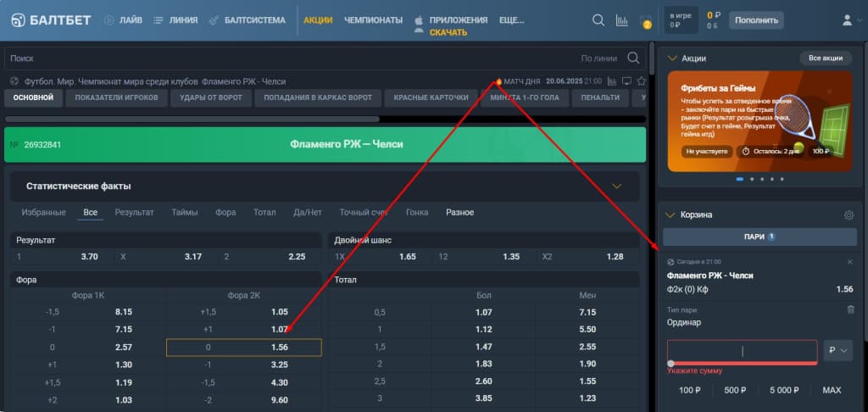
Task: Adjust the stake amount slider handle
Action: click(671, 364)
